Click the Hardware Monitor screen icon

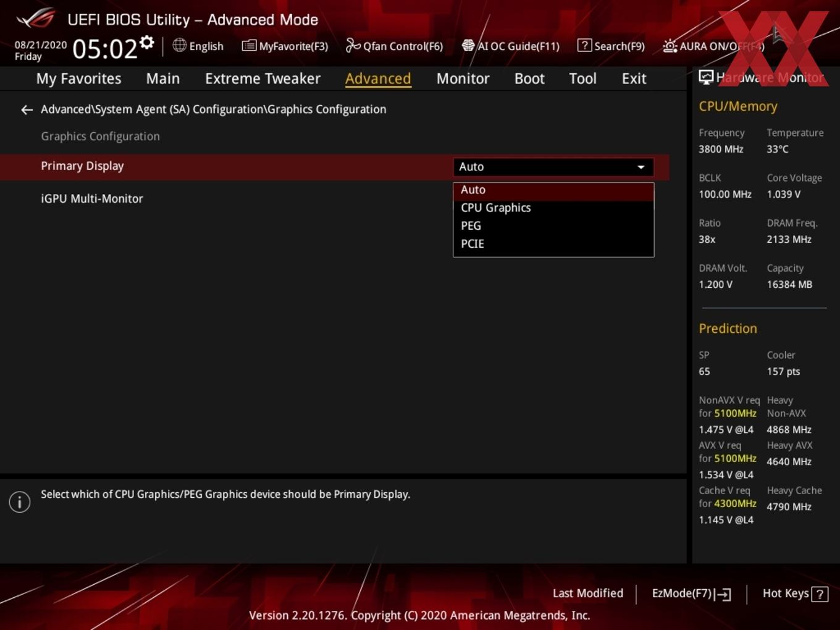[x=706, y=77]
